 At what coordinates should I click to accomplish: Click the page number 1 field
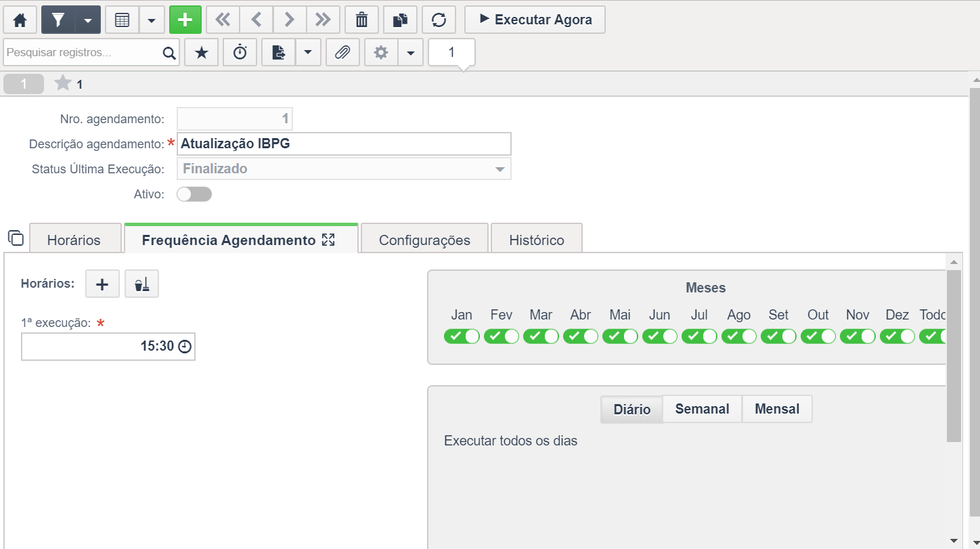click(x=451, y=52)
